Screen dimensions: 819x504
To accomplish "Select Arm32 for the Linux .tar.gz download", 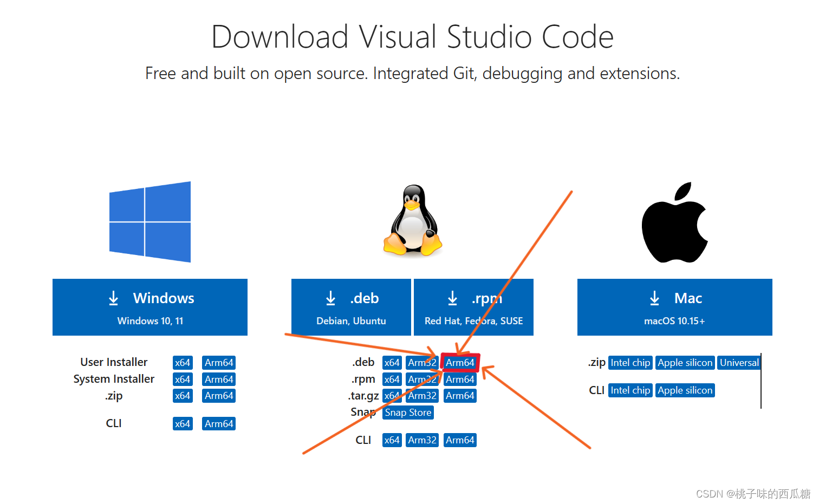I will pyautogui.click(x=422, y=396).
